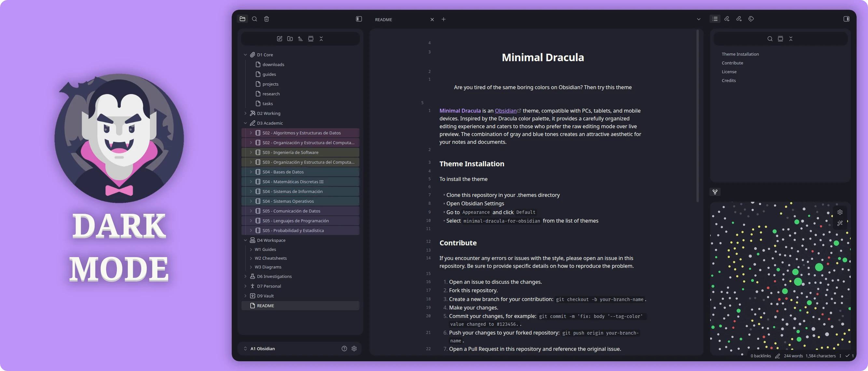Select S05 - Lenguajes de Programación folder
This screenshot has width=868, height=371.
point(300,221)
